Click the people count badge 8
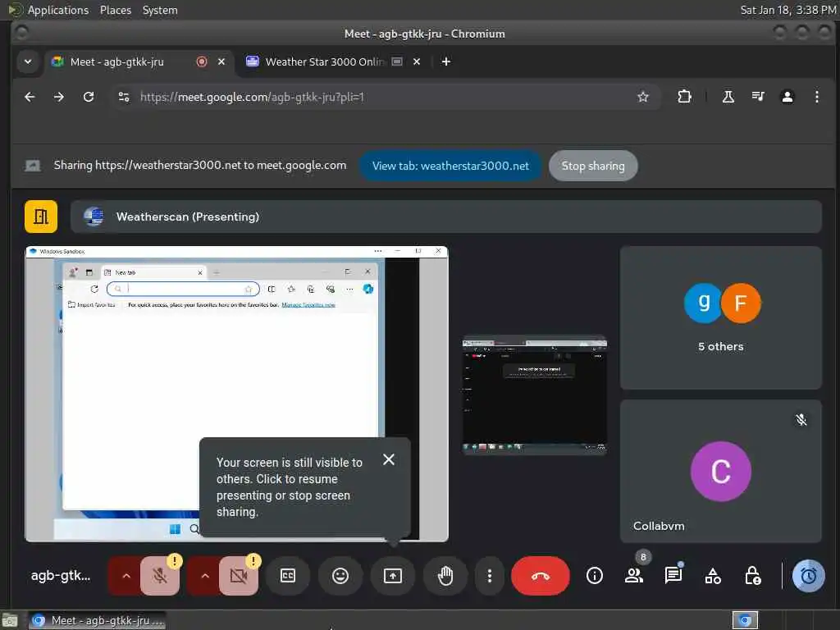The height and width of the screenshot is (630, 840). point(643,557)
